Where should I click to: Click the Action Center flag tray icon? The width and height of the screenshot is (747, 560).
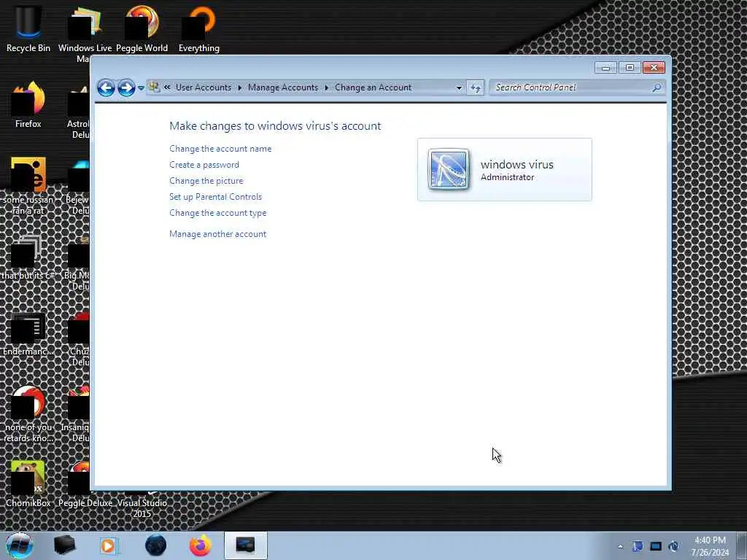638,546
